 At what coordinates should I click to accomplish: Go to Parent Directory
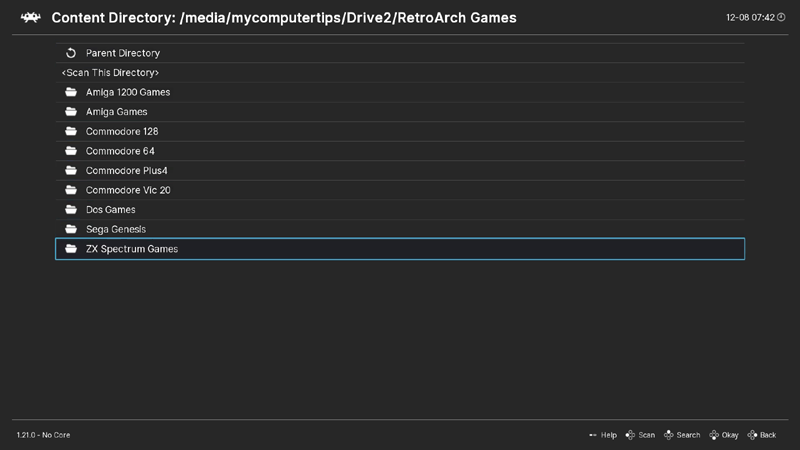coord(122,53)
